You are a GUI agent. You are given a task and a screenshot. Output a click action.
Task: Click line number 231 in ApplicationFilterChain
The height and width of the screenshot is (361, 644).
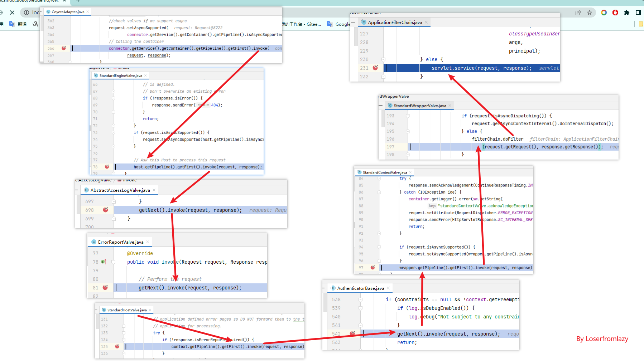pyautogui.click(x=364, y=68)
